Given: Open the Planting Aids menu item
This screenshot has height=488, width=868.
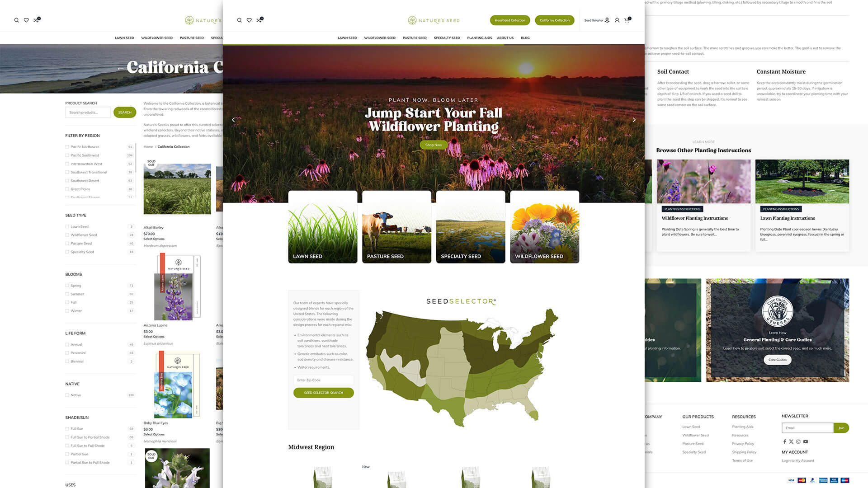Looking at the screenshot, I should (x=479, y=38).
